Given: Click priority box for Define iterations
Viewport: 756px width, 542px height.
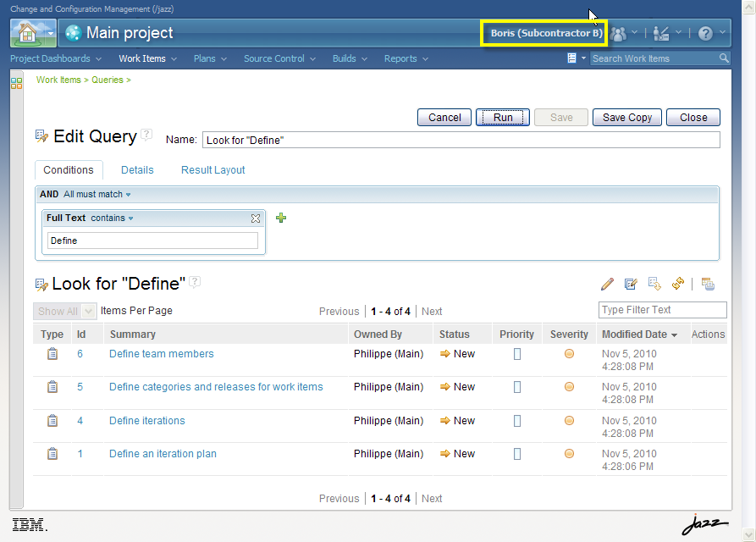Looking at the screenshot, I should [x=517, y=421].
